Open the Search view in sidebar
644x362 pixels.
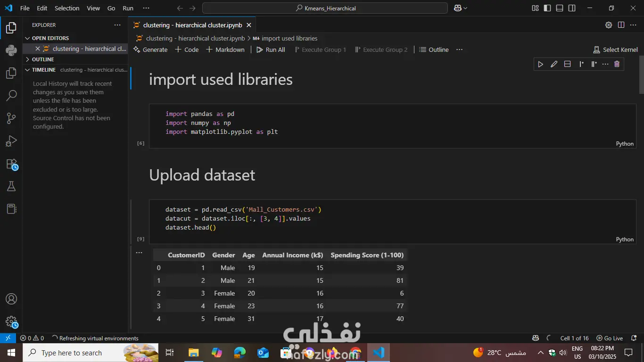click(10, 96)
